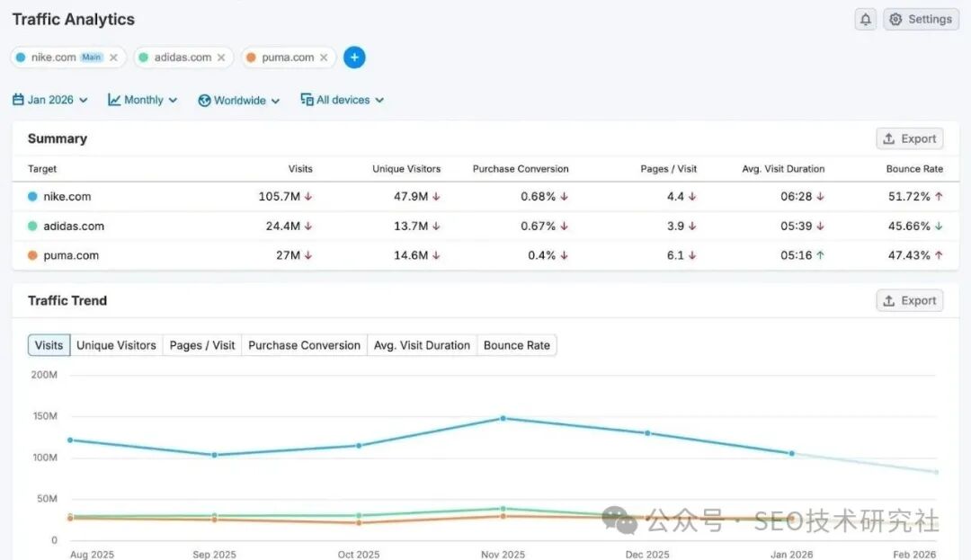Viewport: 971px width, 560px height.
Task: Remove nike.com competitor chip
Action: pos(113,58)
